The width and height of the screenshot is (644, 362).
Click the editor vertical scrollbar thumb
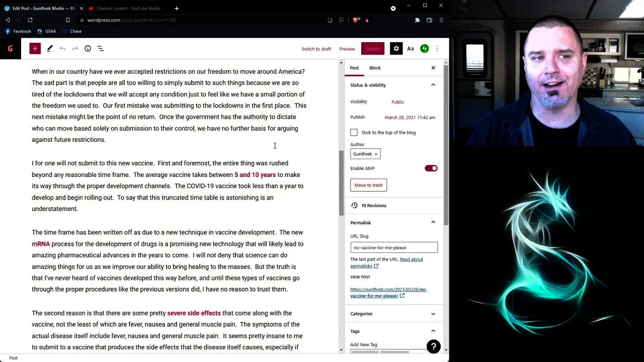pos(341,184)
